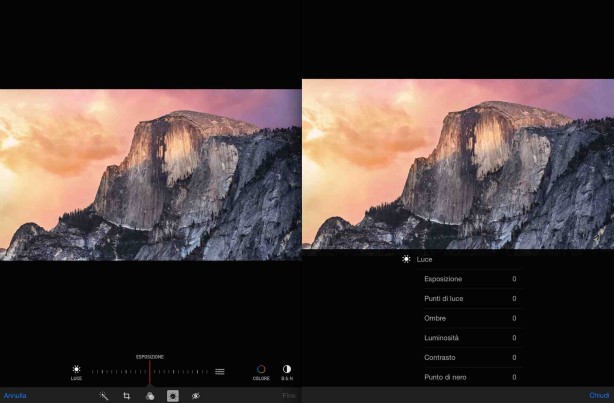Select the Esposizione row
Image resolution: width=614 pixels, height=403 pixels.
coord(473,279)
